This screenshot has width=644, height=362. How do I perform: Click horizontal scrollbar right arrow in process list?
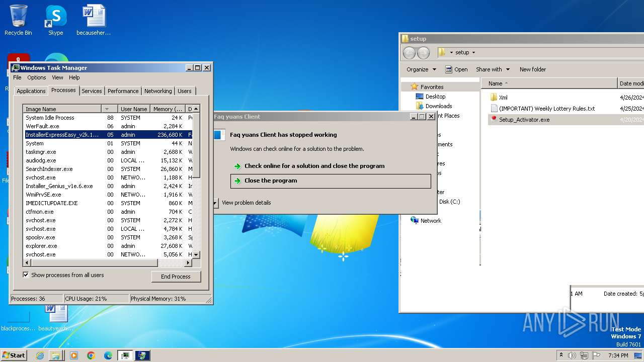(189, 263)
